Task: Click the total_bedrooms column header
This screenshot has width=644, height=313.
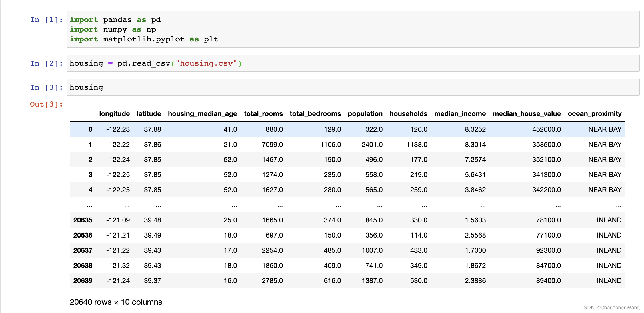Action: pyautogui.click(x=315, y=114)
